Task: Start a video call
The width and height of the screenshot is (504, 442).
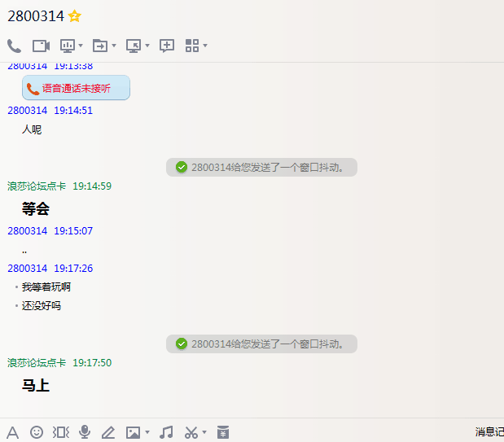Action: 41,46
